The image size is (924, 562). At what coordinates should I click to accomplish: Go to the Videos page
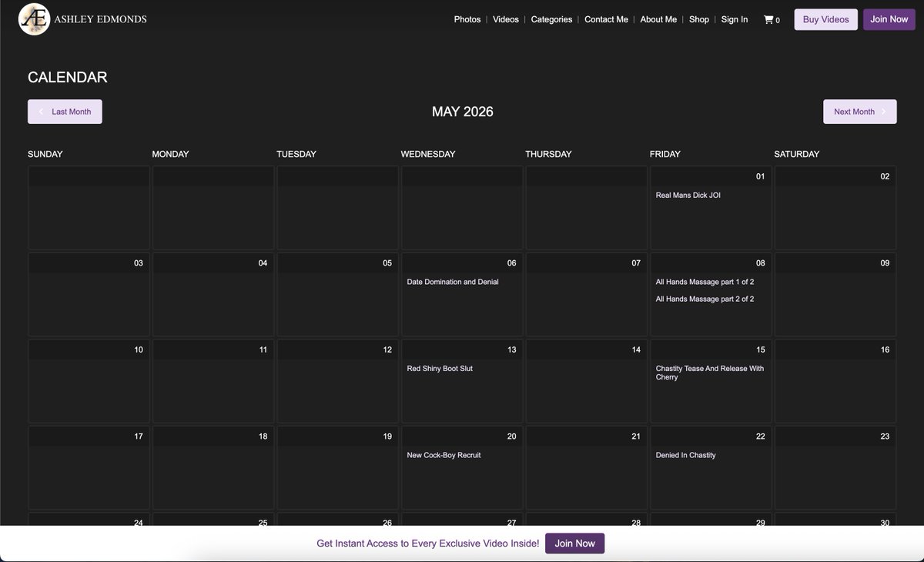coord(506,19)
